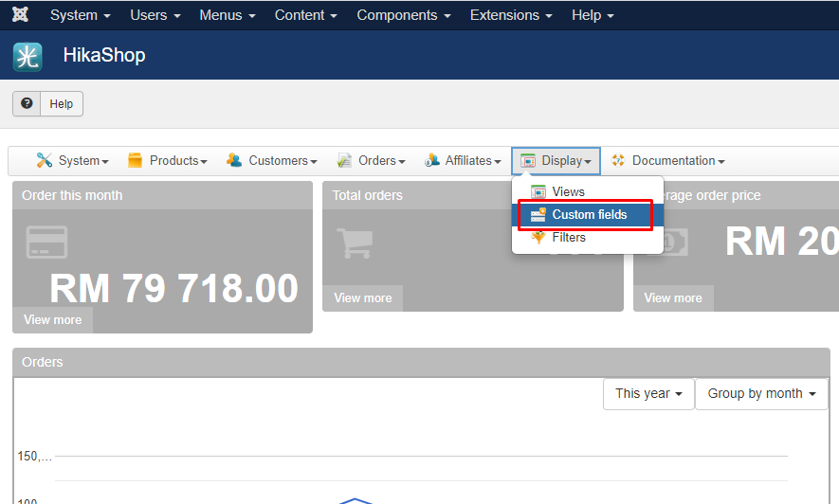Expand the Group by month dropdown
Image resolution: width=839 pixels, height=504 pixels.
pos(761,394)
